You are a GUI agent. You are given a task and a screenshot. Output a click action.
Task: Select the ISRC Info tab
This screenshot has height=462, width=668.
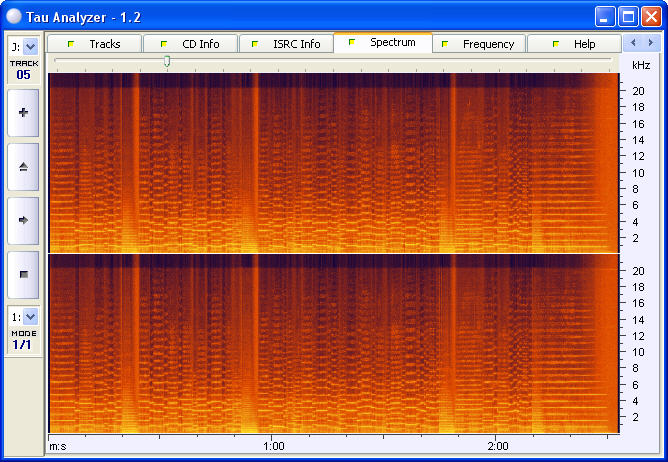[286, 44]
